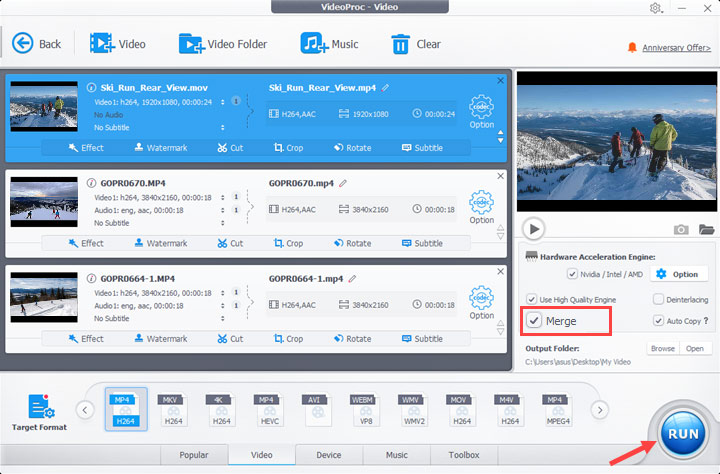Browse for output folder

pyautogui.click(x=663, y=349)
